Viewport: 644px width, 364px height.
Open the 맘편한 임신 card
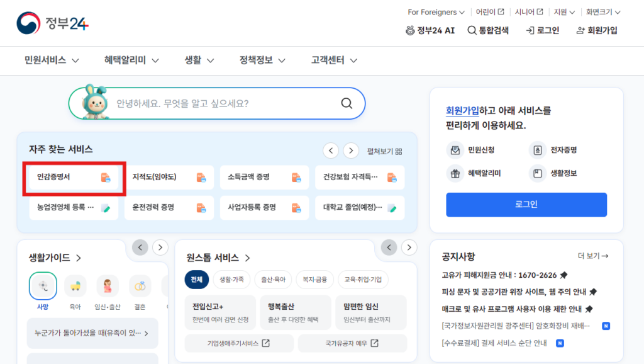(x=371, y=312)
